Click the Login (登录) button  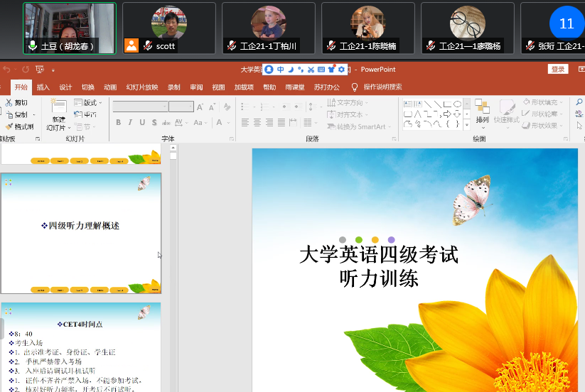point(558,70)
